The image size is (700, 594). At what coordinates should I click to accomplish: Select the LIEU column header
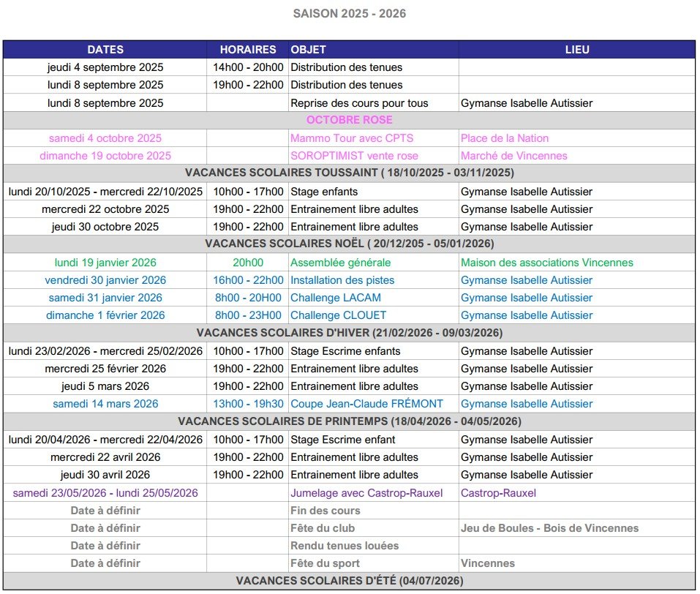pyautogui.click(x=577, y=50)
